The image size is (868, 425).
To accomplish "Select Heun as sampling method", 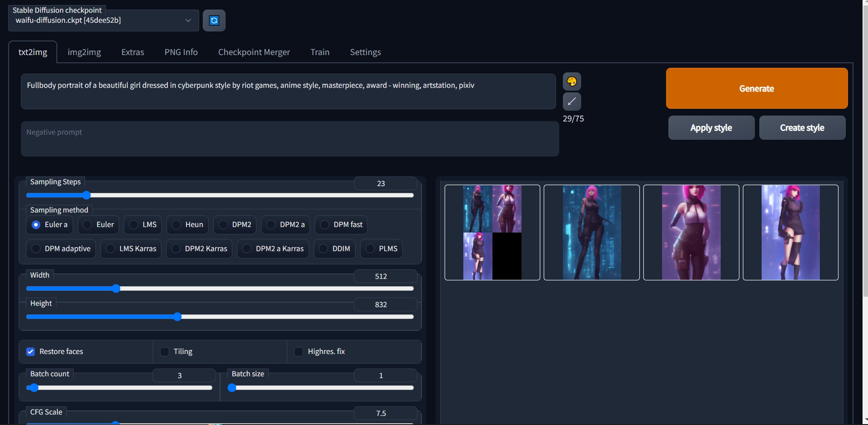I will 177,225.
